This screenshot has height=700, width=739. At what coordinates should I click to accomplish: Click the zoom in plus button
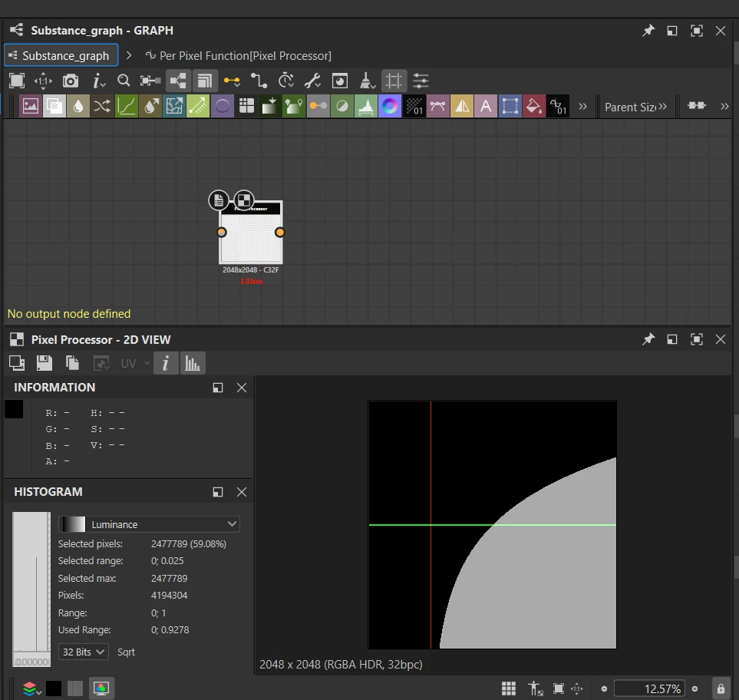[x=695, y=688]
